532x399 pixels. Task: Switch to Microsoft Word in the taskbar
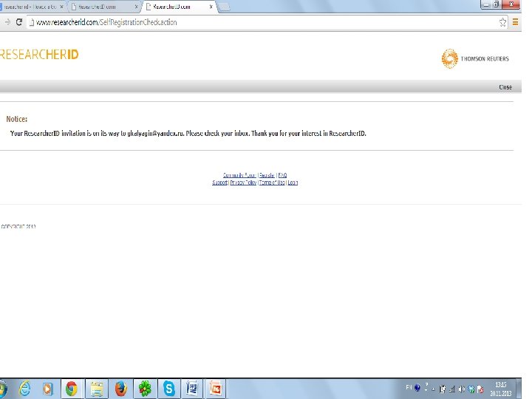coord(192,389)
